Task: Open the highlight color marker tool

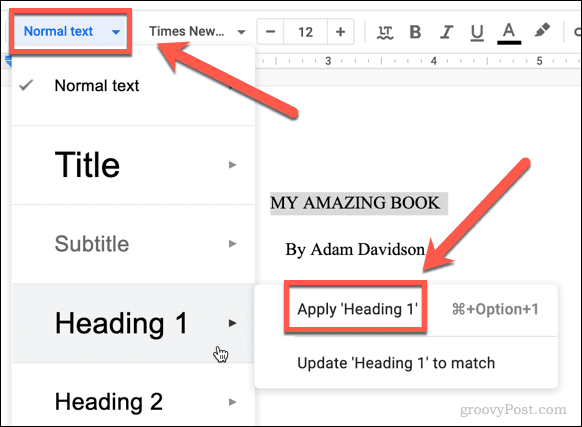Action: point(542,30)
